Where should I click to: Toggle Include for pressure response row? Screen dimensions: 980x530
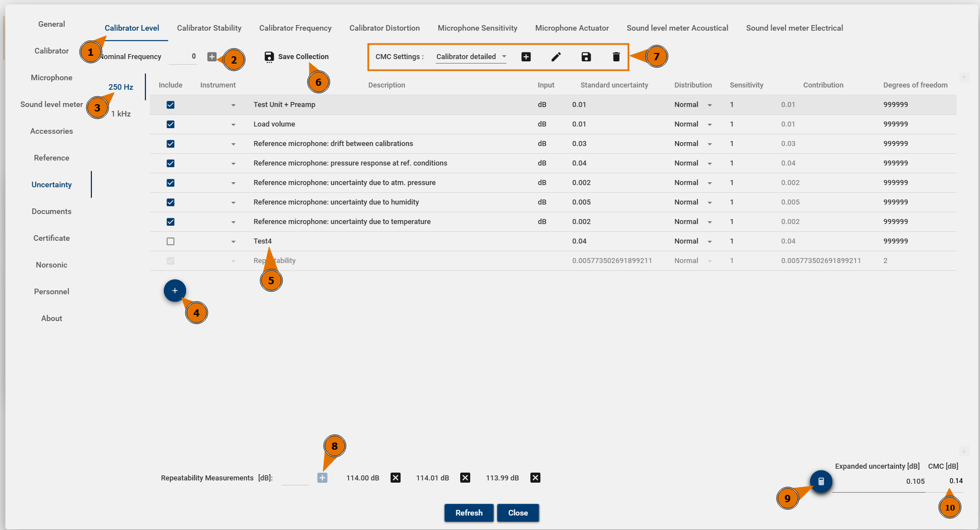click(170, 163)
